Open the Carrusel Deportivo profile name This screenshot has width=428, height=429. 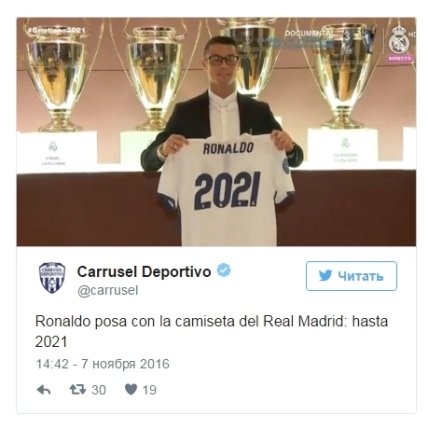click(x=144, y=272)
